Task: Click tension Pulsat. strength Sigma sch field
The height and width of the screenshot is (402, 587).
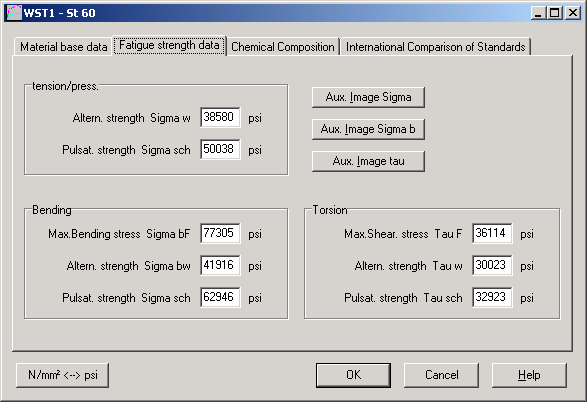Action: [x=220, y=149]
